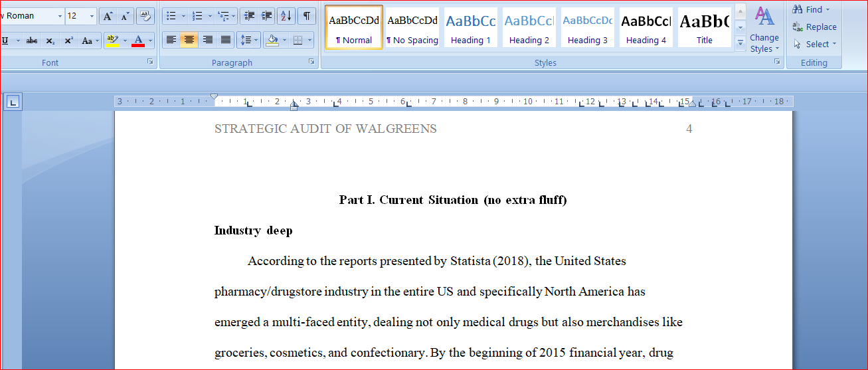This screenshot has width=868, height=370.
Task: Click the tab selector on the ruler
Action: click(x=13, y=102)
